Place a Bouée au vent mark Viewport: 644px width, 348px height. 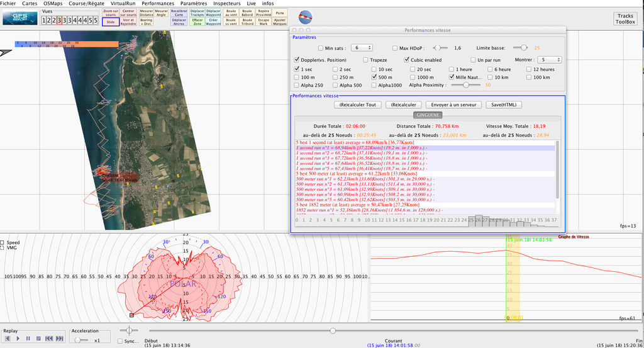pyautogui.click(x=231, y=13)
